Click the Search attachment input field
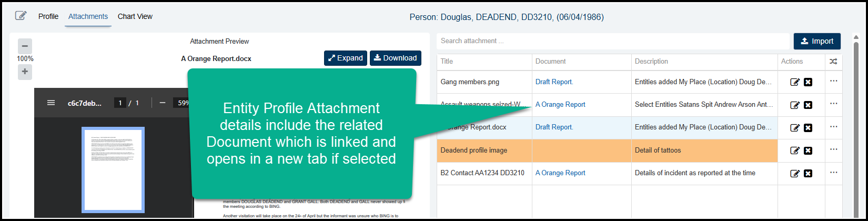Screen dimensions: 868x221 click(612, 41)
